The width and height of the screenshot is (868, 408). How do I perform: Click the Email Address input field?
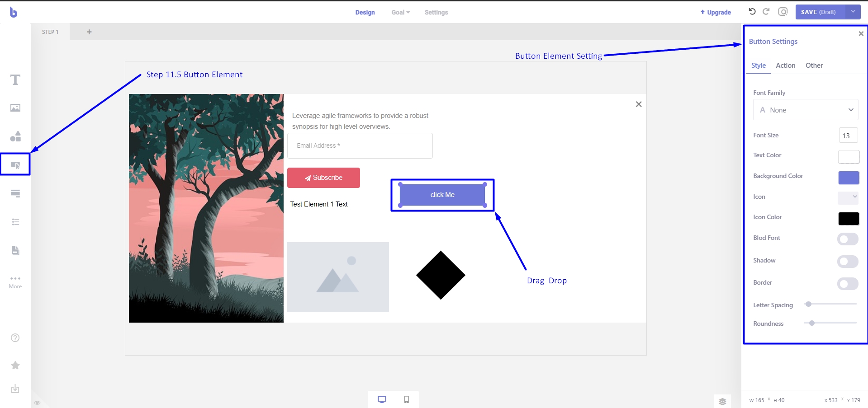pyautogui.click(x=360, y=145)
